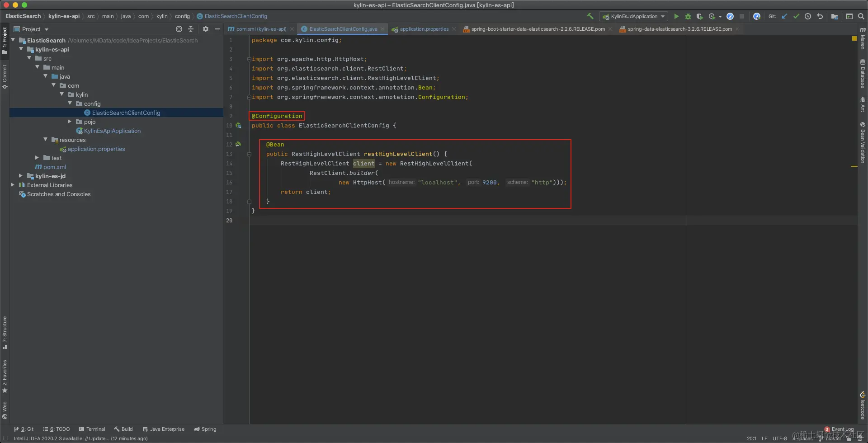
Task: Open KylinEsApiApplication in the project tree
Action: pyautogui.click(x=112, y=131)
